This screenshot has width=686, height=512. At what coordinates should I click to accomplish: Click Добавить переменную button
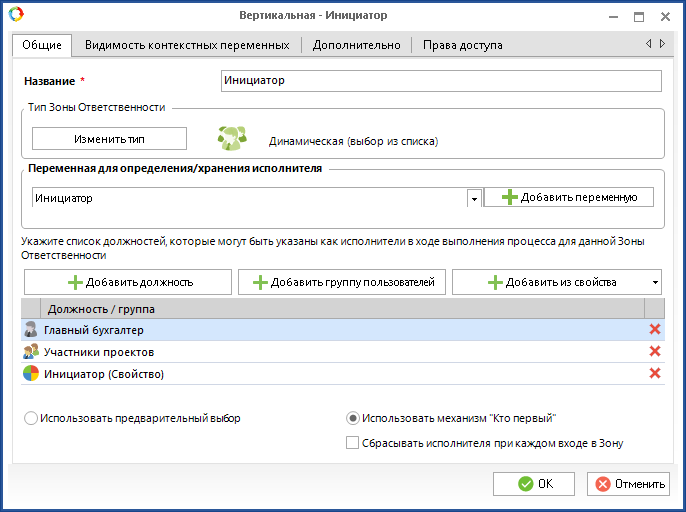[x=569, y=197]
